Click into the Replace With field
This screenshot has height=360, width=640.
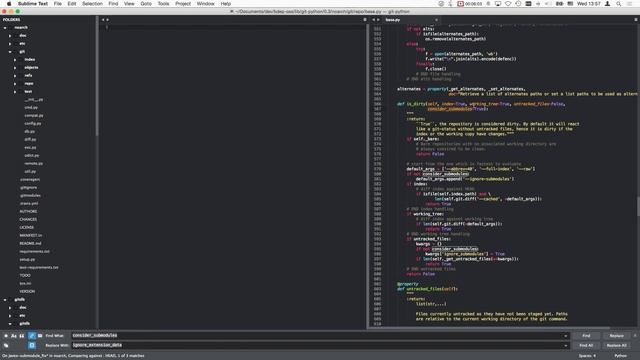pyautogui.click(x=320, y=345)
